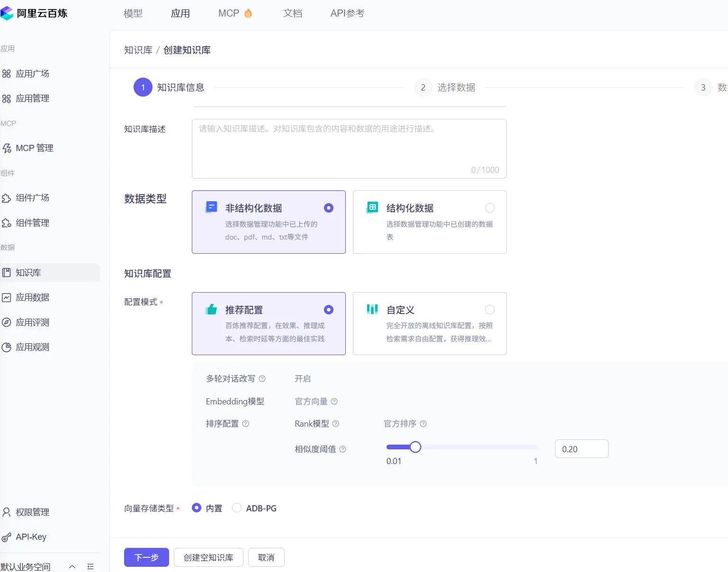
Task: Open 应用广场 in the sidebar
Action: tap(32, 73)
